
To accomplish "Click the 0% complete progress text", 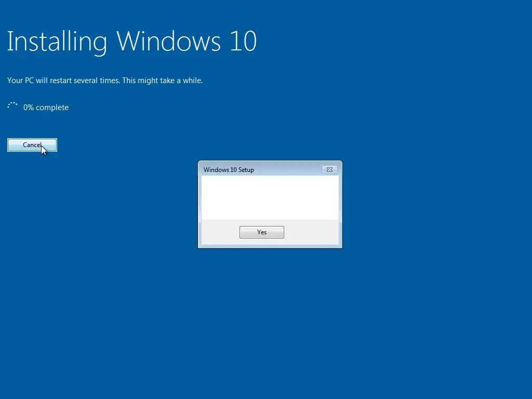I will (x=46, y=108).
